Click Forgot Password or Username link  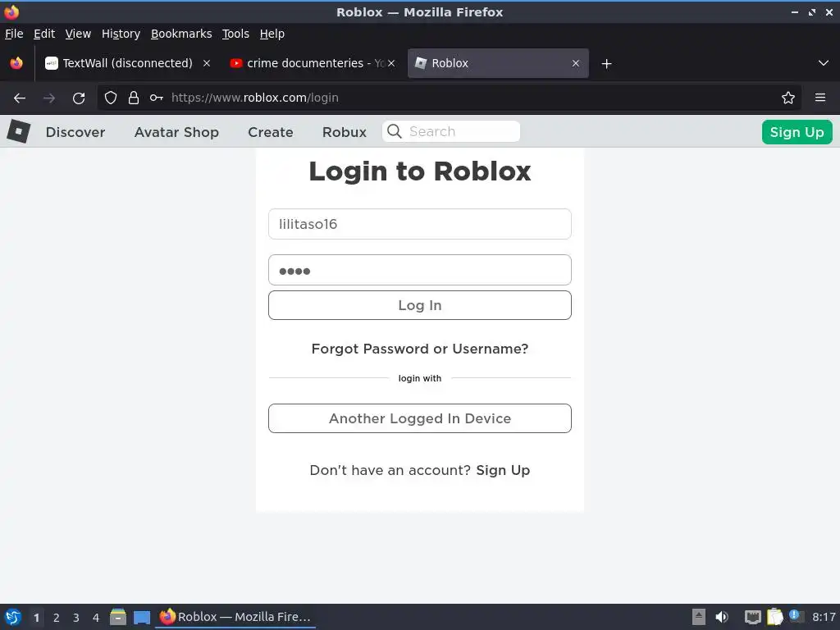pyautogui.click(x=419, y=349)
